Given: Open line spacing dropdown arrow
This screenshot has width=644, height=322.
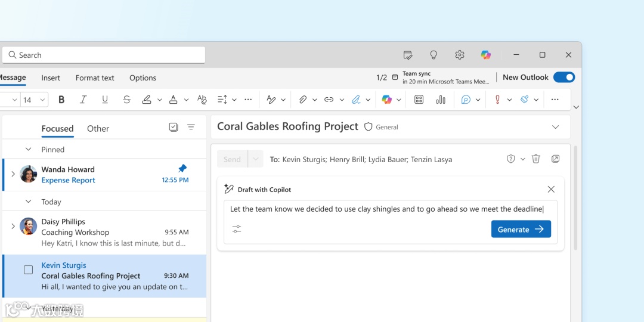Looking at the screenshot, I should tap(234, 100).
